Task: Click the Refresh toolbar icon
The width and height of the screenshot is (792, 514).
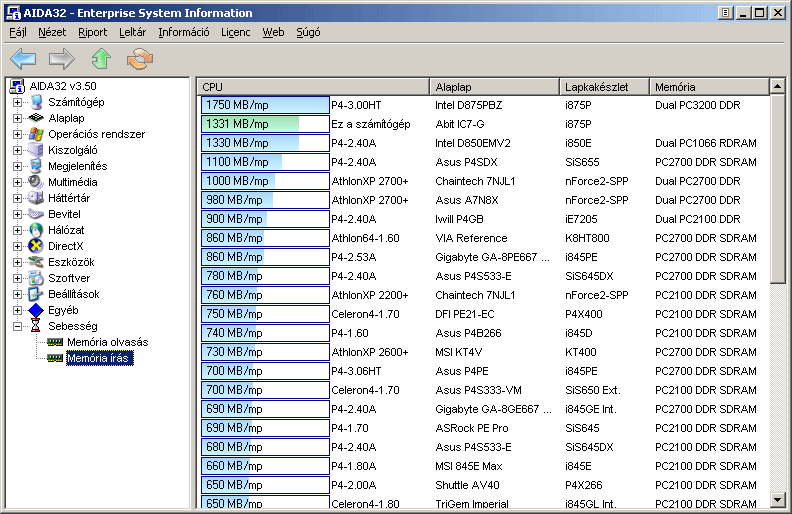Action: pos(140,59)
